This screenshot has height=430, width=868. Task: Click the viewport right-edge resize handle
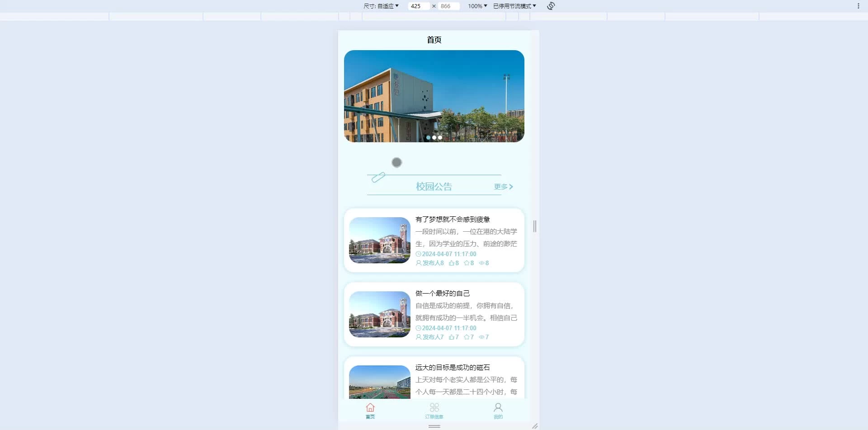[535, 226]
